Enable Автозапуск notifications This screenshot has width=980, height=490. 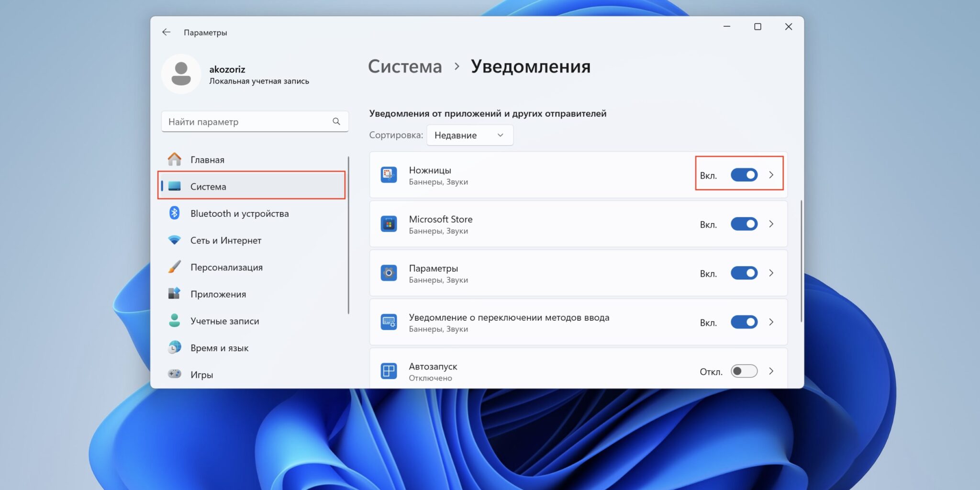click(744, 371)
